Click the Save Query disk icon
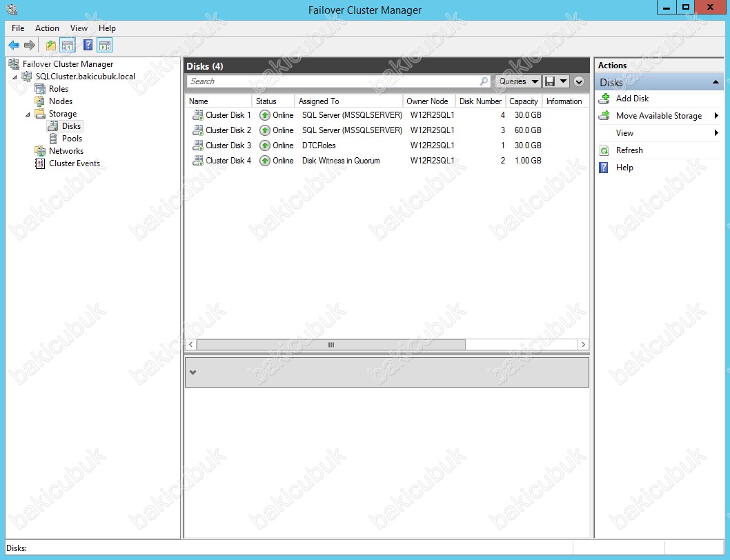This screenshot has height=560, width=730. tap(550, 81)
